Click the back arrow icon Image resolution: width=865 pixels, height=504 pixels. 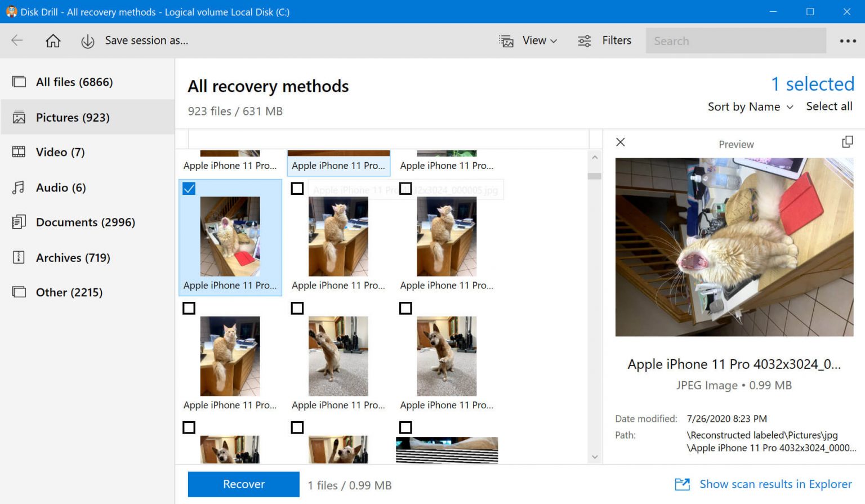tap(17, 41)
